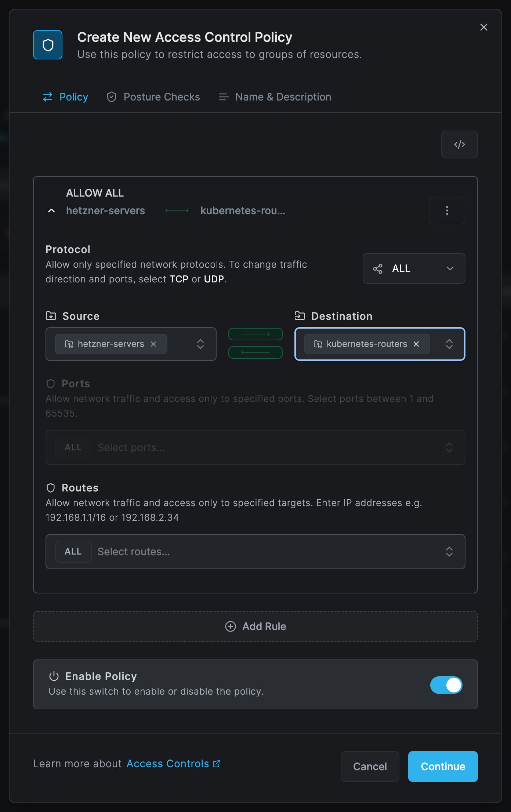The height and width of the screenshot is (812, 511).
Task: Remove kubernetes-routers from the Destination field
Action: 416,344
